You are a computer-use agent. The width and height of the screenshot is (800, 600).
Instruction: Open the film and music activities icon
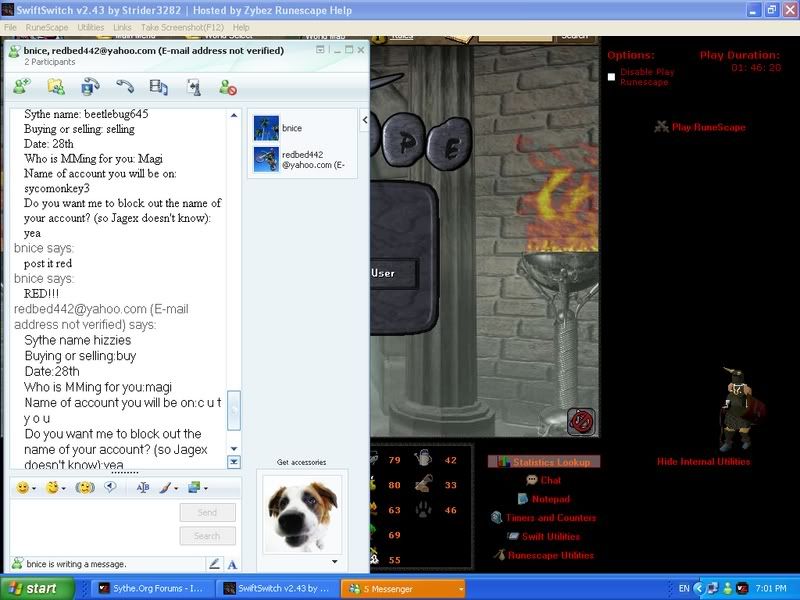pyautogui.click(x=159, y=87)
